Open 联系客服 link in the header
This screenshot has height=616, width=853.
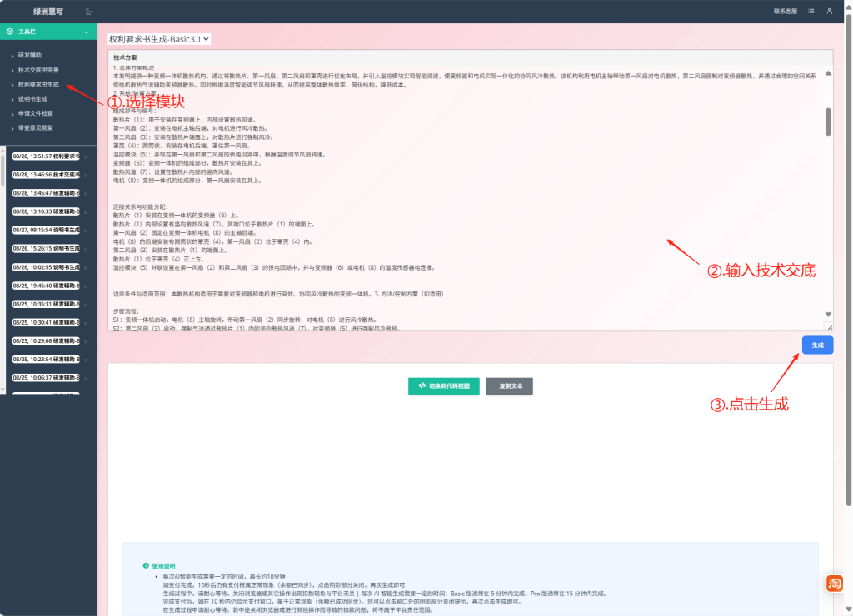point(785,12)
